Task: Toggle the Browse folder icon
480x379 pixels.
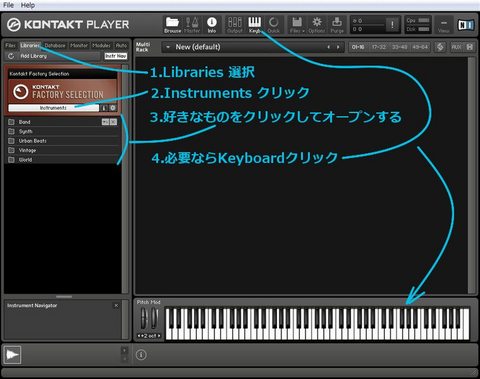Action: [172, 25]
